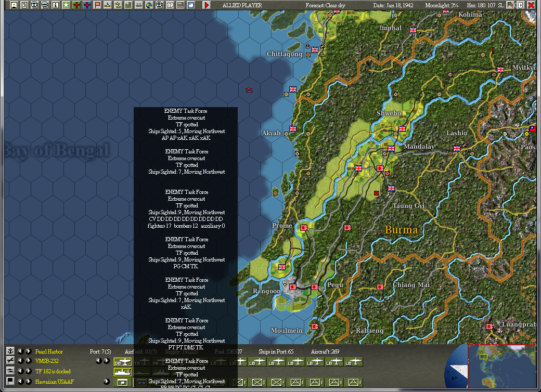Click 'Date: Jan 18, 1942' in top bar
Image resolution: width=541 pixels, height=392 pixels.
point(393,5)
